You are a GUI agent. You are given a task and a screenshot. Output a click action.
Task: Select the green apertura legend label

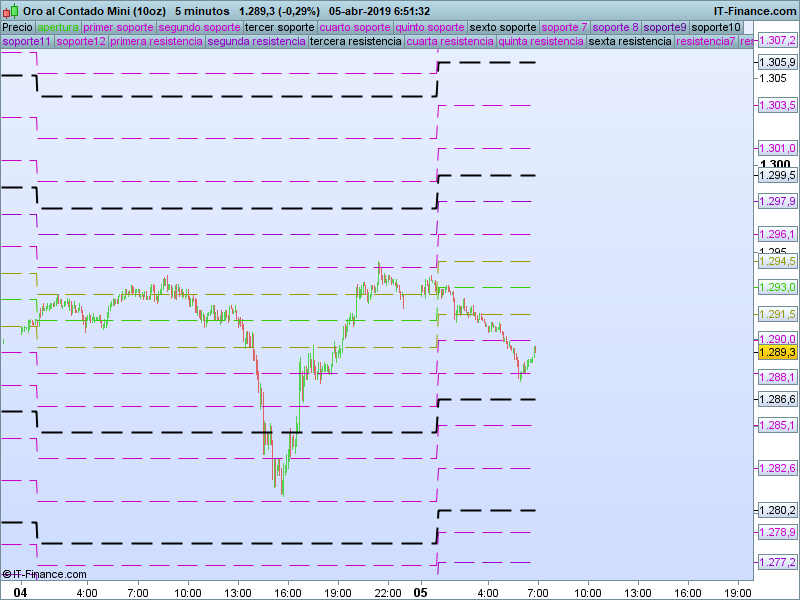(58, 28)
